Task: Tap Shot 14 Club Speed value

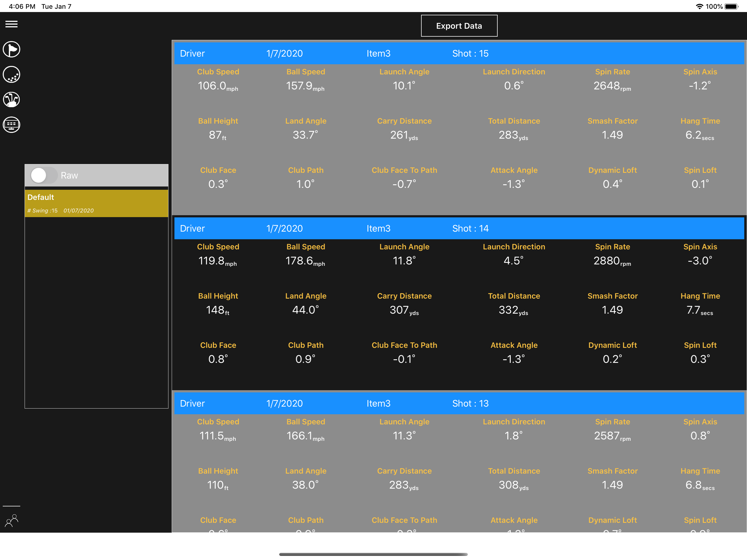Action: [218, 261]
